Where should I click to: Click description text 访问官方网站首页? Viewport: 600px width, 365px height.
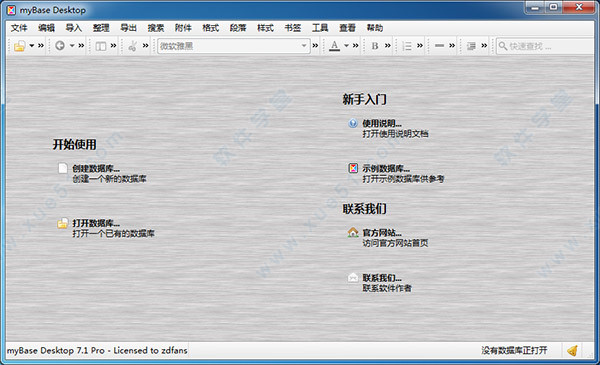tap(395, 243)
